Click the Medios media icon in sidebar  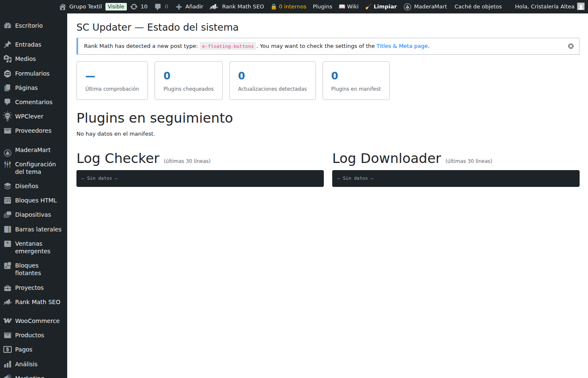pyautogui.click(x=8, y=59)
